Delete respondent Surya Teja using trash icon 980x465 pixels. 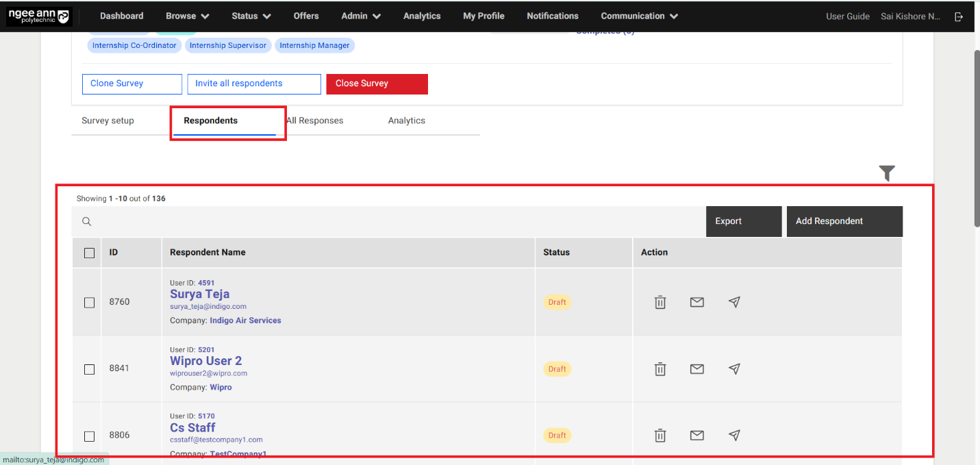[659, 302]
